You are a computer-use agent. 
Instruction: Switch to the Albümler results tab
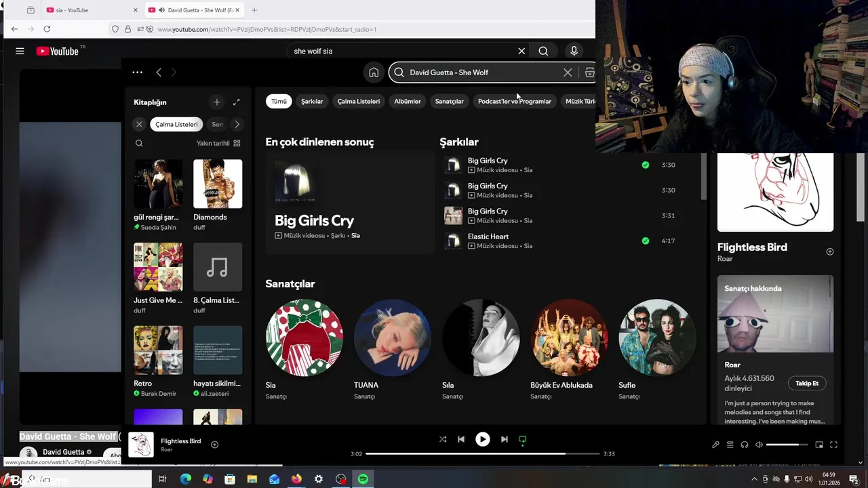408,101
